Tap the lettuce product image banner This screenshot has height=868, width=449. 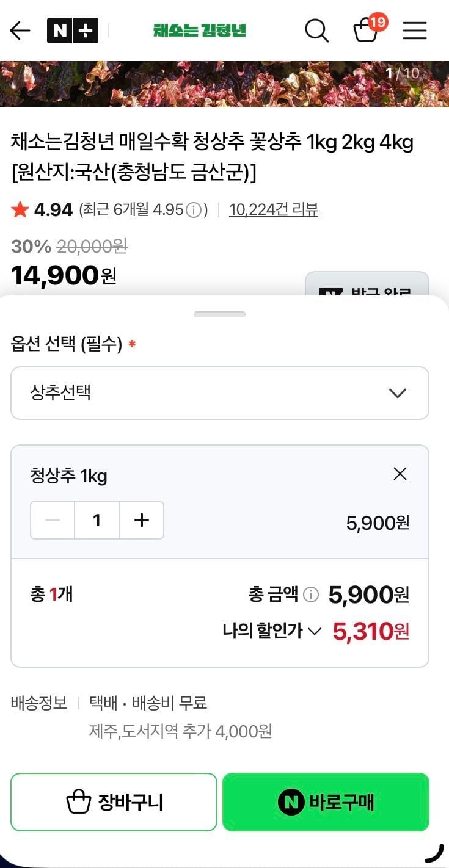click(224, 84)
